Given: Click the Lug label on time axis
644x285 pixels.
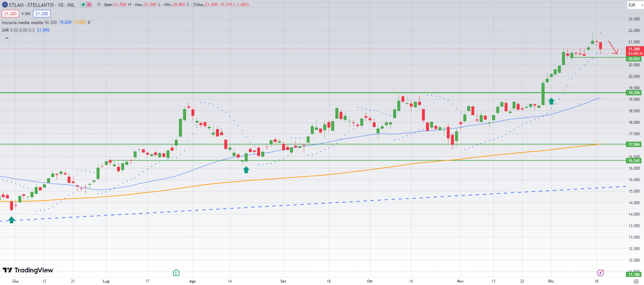Looking at the screenshot, I should (106, 281).
